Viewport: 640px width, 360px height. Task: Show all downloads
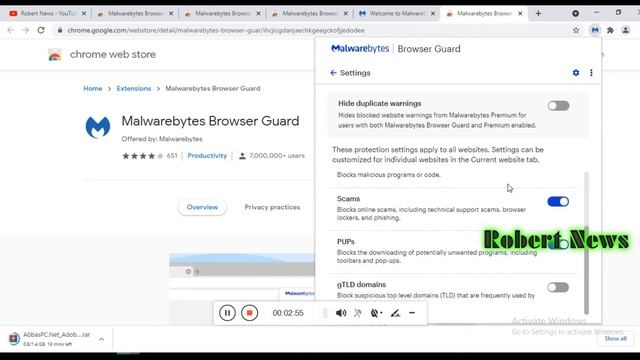615,338
